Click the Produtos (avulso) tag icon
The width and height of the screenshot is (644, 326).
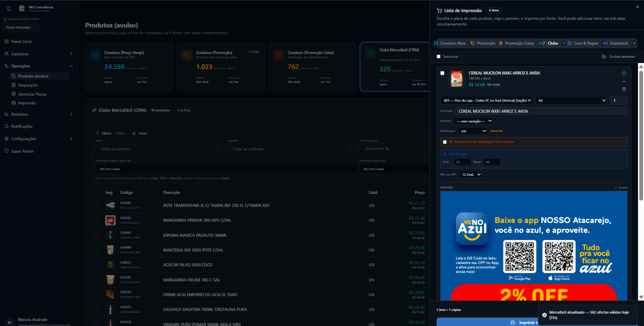pyautogui.click(x=14, y=76)
